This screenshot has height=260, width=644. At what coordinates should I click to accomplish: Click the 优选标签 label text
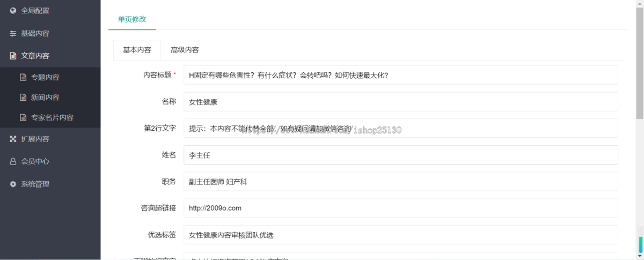(162, 235)
